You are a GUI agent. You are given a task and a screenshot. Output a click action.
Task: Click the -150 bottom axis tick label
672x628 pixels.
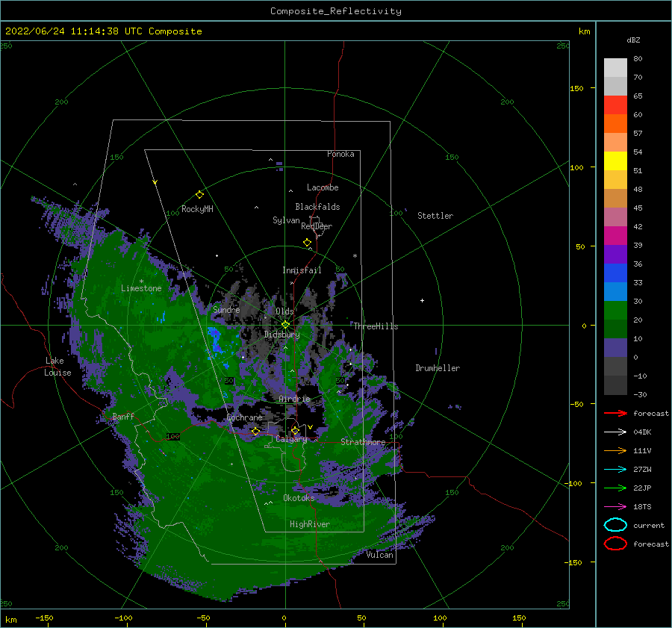[x=44, y=618]
